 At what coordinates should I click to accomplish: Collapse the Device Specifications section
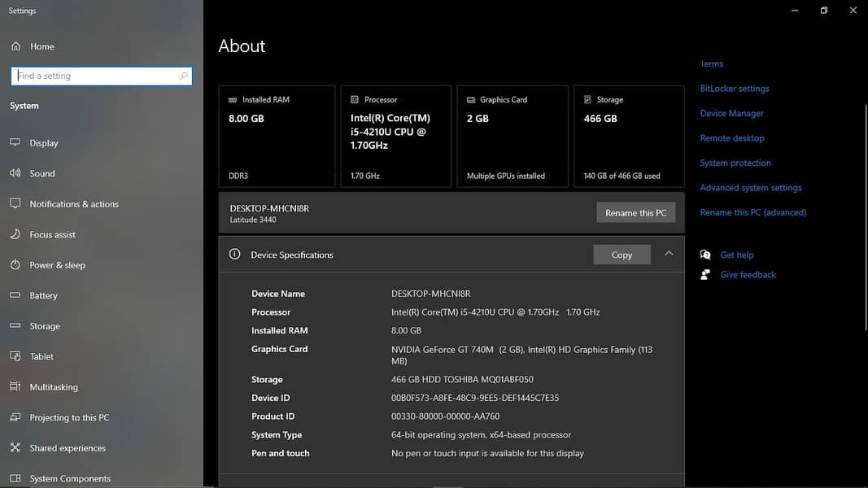(669, 254)
